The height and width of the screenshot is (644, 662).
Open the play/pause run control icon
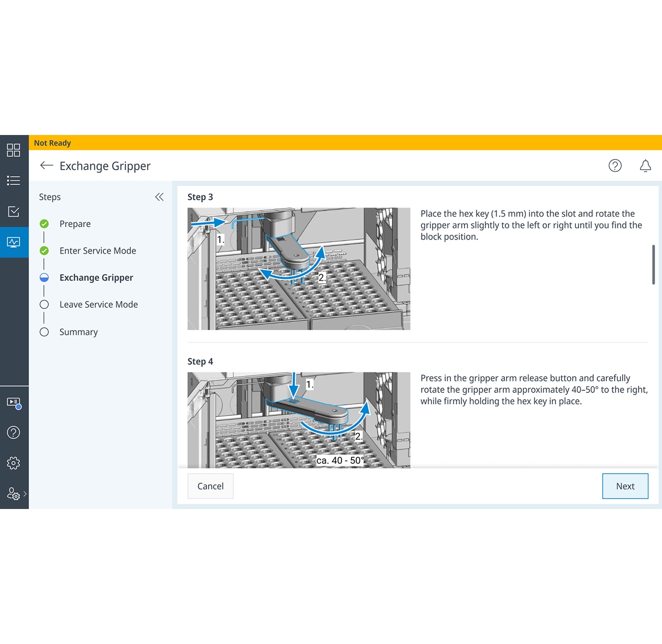coord(14,402)
